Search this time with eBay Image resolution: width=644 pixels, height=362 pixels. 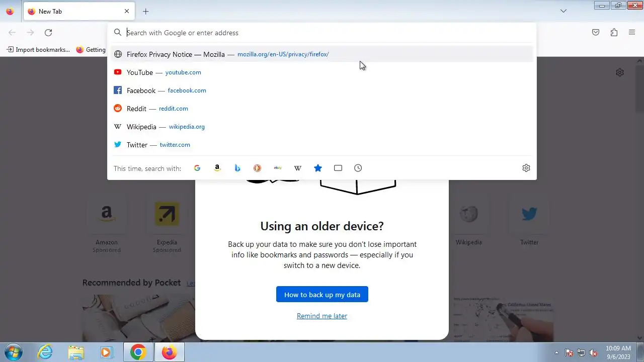278,168
